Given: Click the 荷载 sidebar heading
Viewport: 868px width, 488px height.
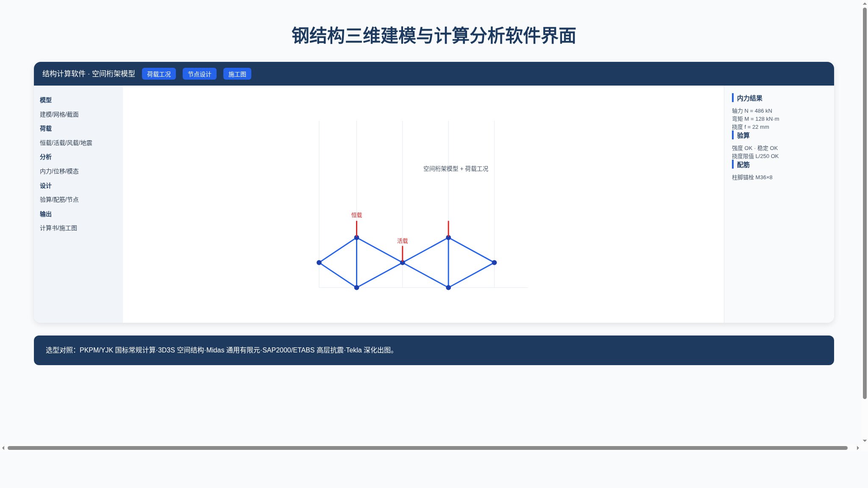Looking at the screenshot, I should pos(46,128).
